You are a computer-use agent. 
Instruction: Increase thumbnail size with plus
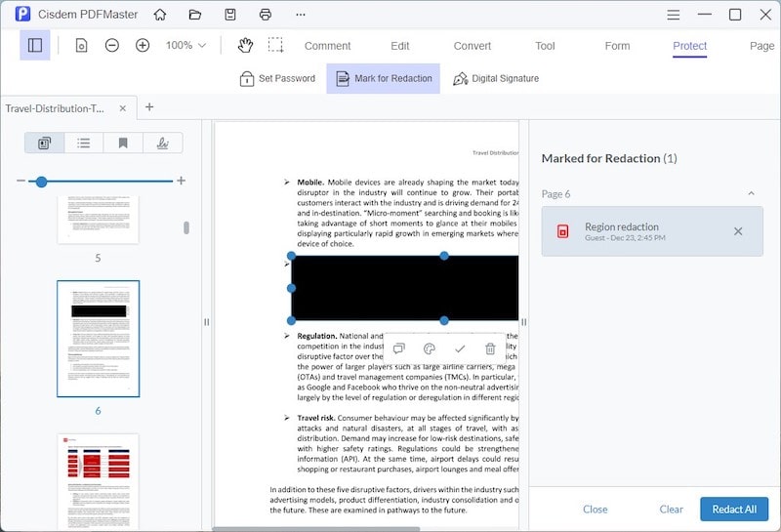(x=182, y=181)
